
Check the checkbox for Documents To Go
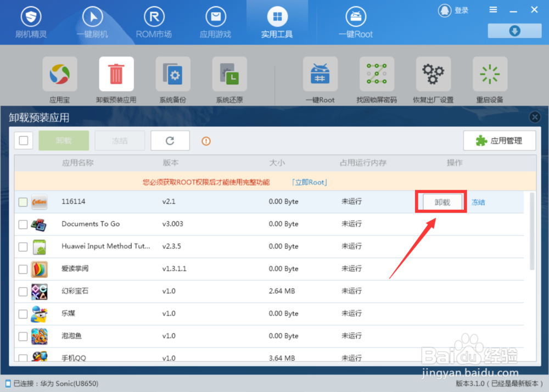click(x=23, y=224)
